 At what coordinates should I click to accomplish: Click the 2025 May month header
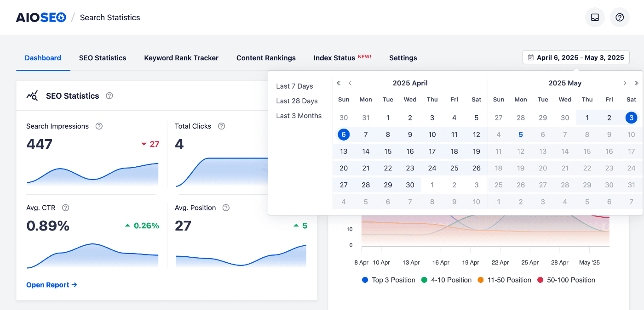565,83
